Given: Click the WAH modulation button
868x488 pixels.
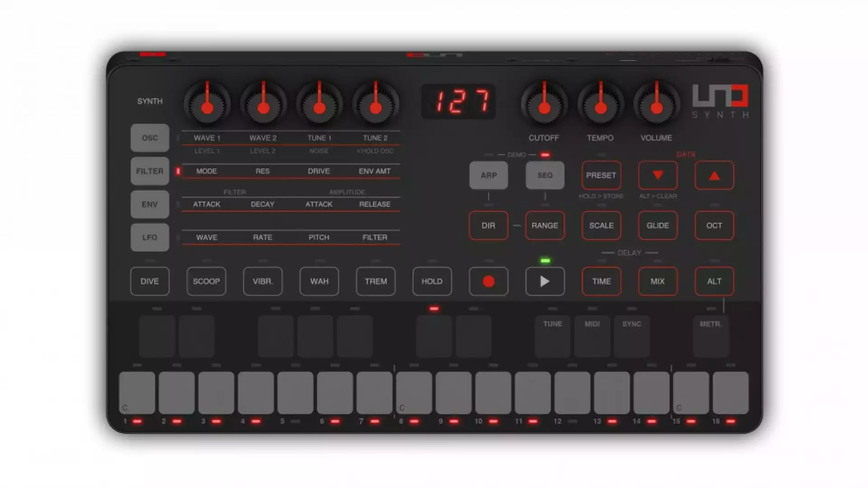Looking at the screenshot, I should tap(319, 281).
